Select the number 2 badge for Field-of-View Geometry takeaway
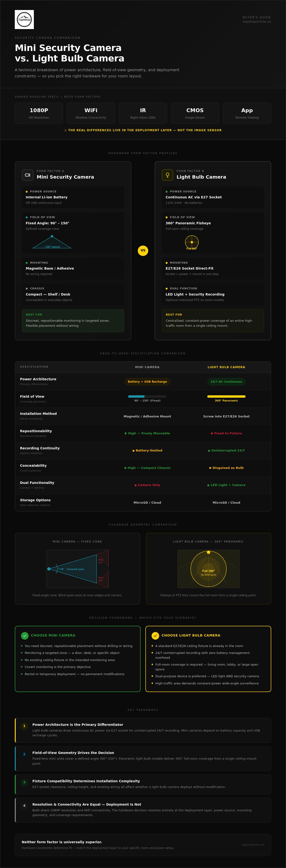The image size is (286, 868). [x=24, y=754]
